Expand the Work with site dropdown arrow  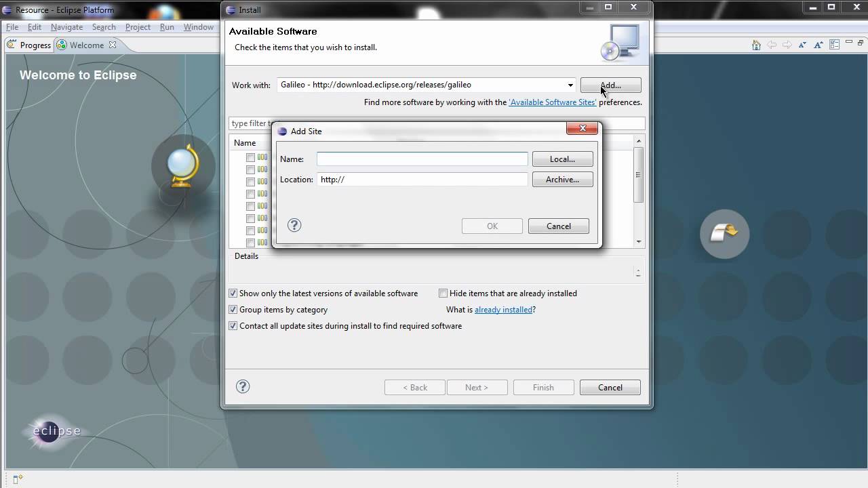tap(570, 85)
